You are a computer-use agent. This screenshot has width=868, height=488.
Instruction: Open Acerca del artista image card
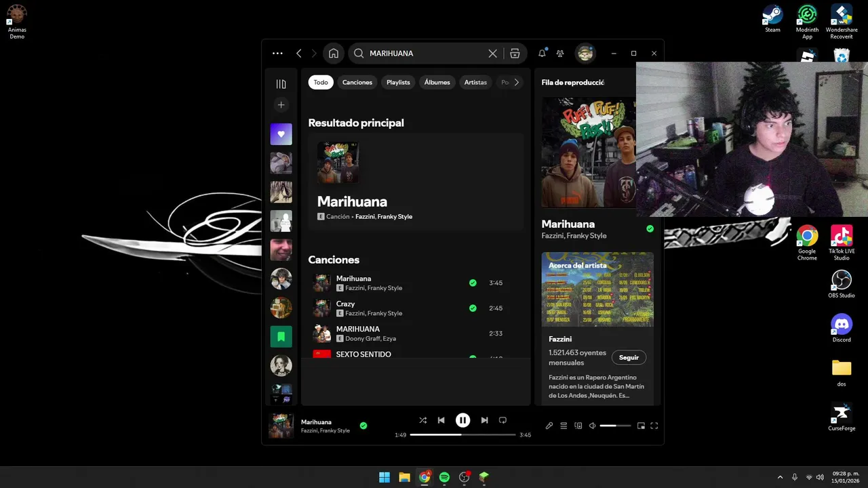point(597,289)
